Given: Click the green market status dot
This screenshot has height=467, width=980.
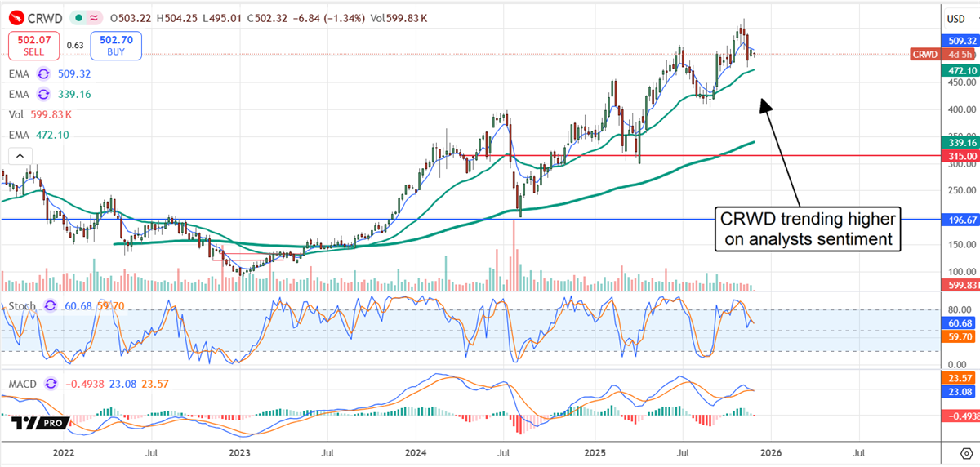Looking at the screenshot, I should tap(78, 17).
